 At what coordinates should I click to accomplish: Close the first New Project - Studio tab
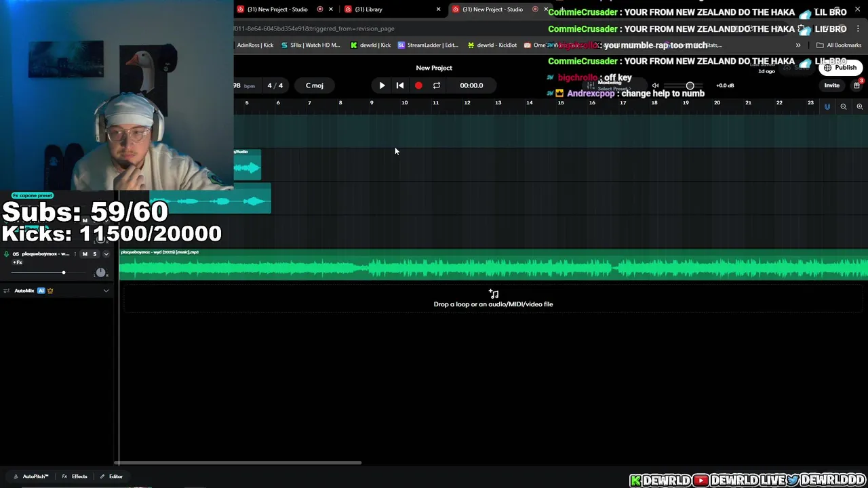pos(331,9)
